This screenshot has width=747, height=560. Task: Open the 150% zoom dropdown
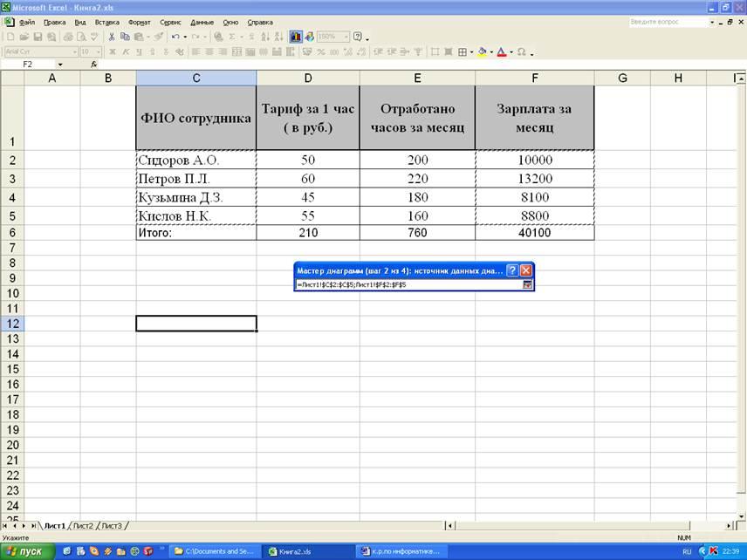pyautogui.click(x=346, y=37)
